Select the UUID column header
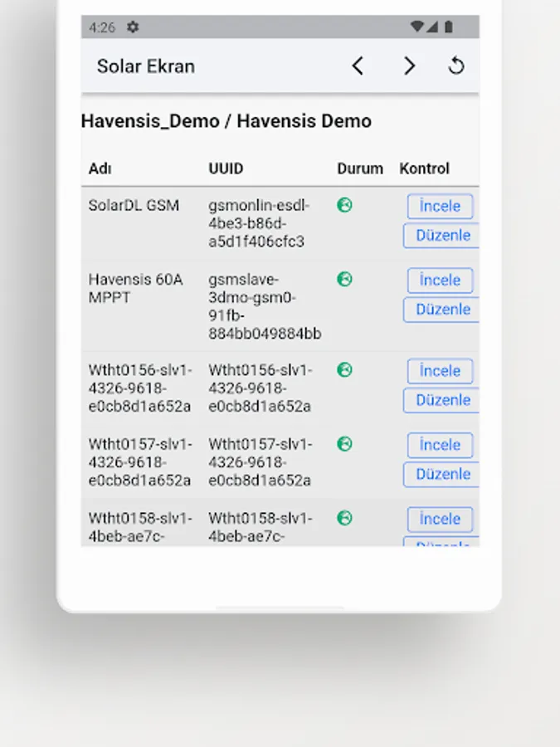 click(226, 168)
